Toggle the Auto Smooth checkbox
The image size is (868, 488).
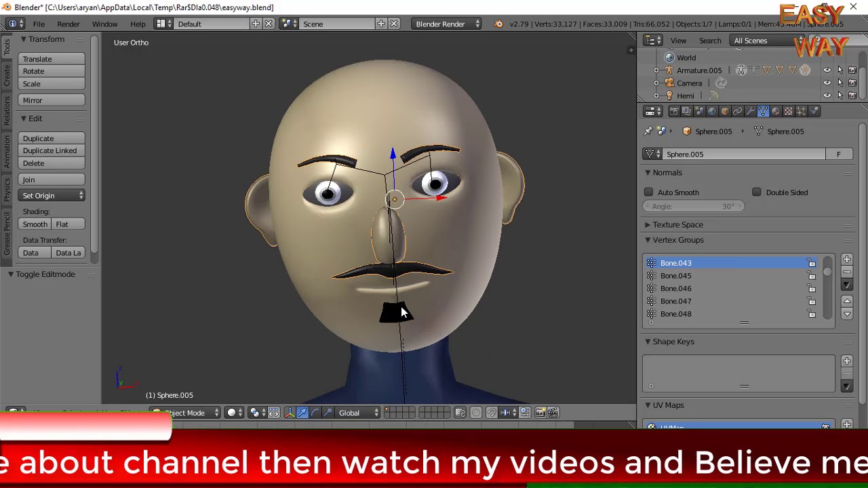pos(648,192)
